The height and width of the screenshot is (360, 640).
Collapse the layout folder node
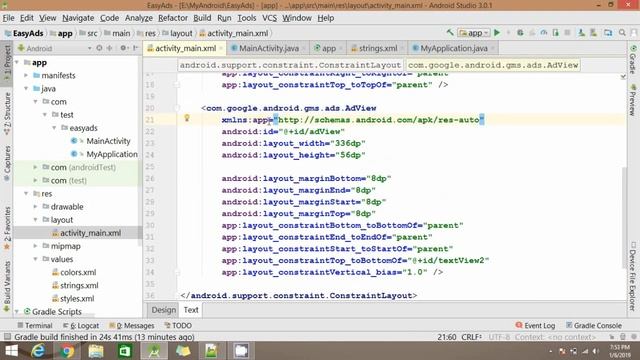pyautogui.click(x=36, y=220)
